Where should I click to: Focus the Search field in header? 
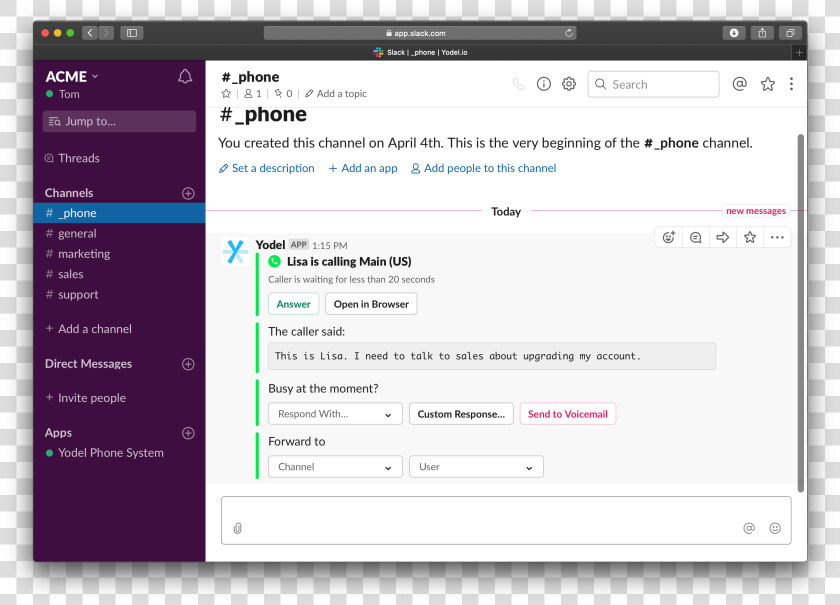pyautogui.click(x=654, y=84)
